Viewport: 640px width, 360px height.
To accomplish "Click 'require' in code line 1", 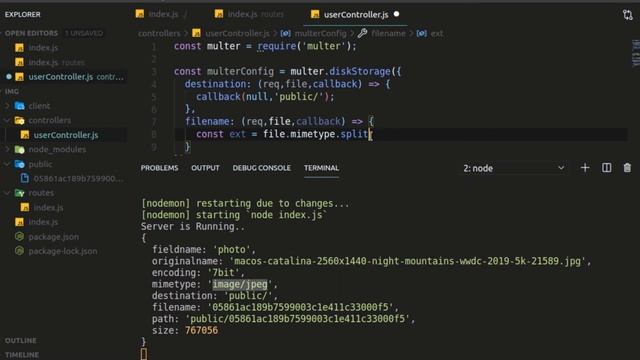I will (x=277, y=46).
